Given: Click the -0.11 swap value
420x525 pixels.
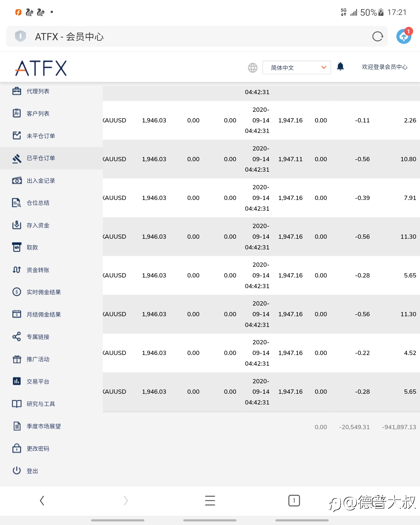Looking at the screenshot, I should [x=362, y=120].
